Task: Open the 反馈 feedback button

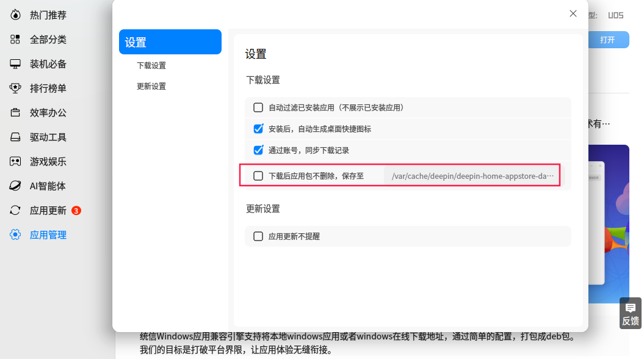Action: [631, 313]
